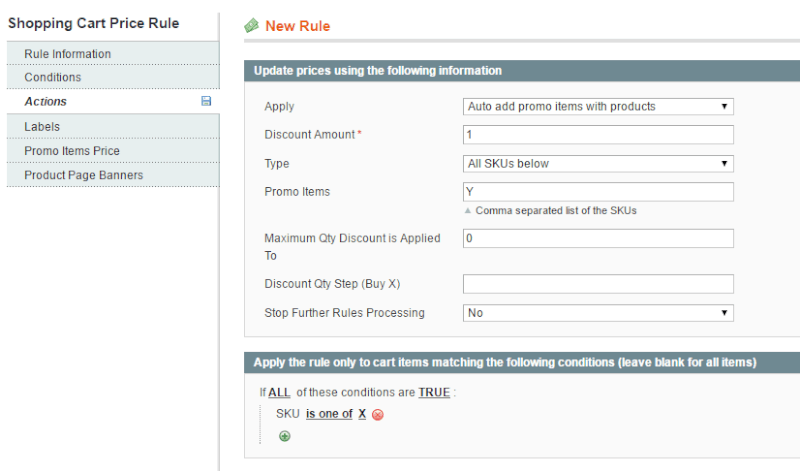
Task: Open the Labels tab
Action: pyautogui.click(x=113, y=127)
